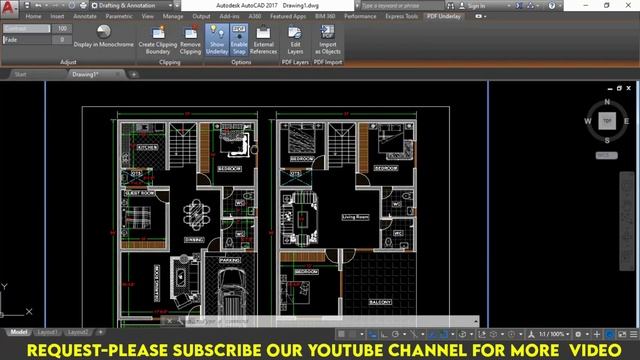Expand the quick access toolbar customize arrow
This screenshot has height=360, width=640.
[x=177, y=6]
